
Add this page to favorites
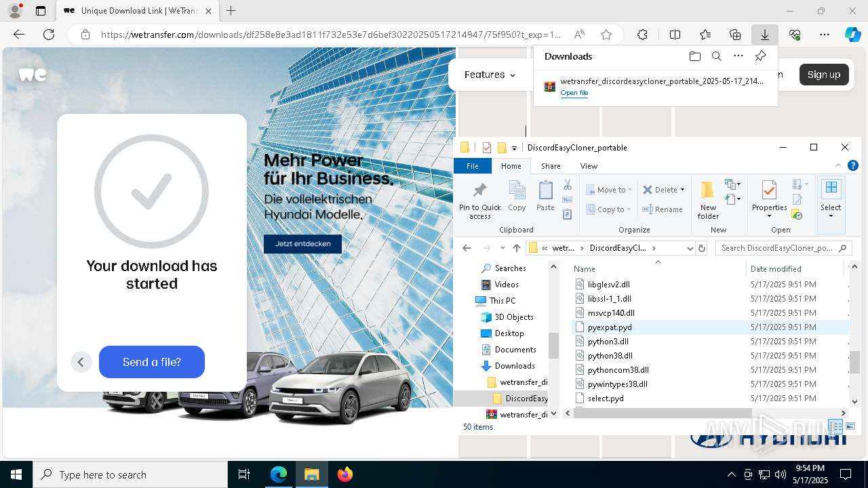(x=606, y=35)
